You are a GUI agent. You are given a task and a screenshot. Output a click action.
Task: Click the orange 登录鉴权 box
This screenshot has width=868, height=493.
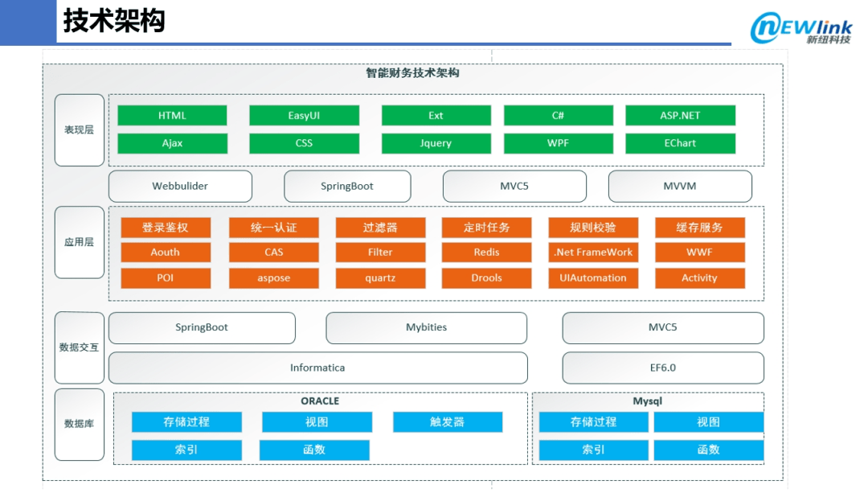point(166,228)
